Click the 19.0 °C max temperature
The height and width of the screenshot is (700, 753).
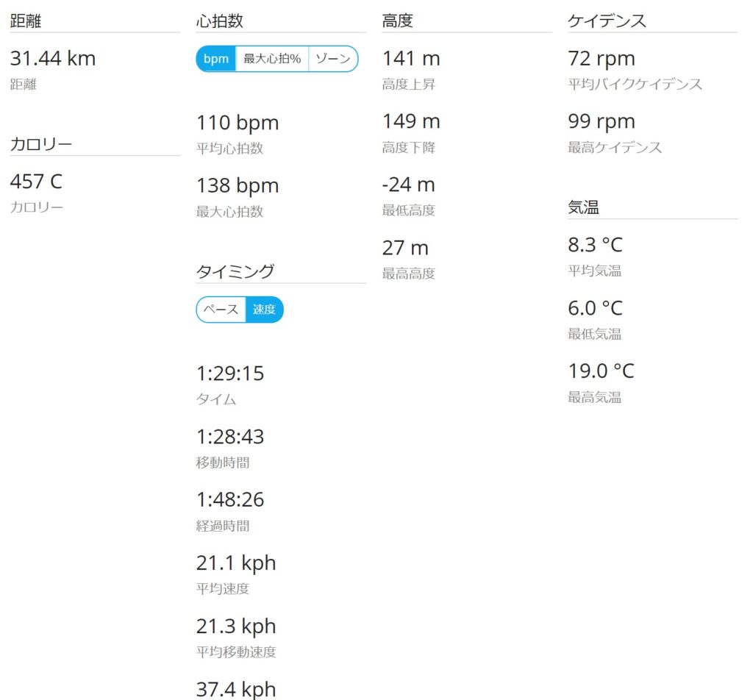tap(602, 371)
